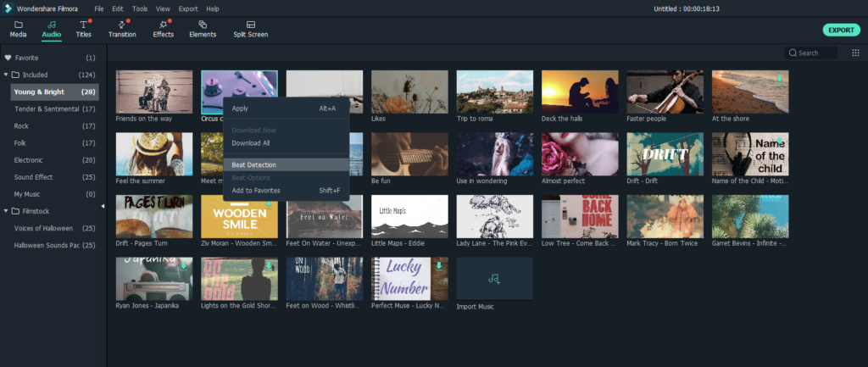Open the Tools menu
868x367 pixels.
coord(140,8)
